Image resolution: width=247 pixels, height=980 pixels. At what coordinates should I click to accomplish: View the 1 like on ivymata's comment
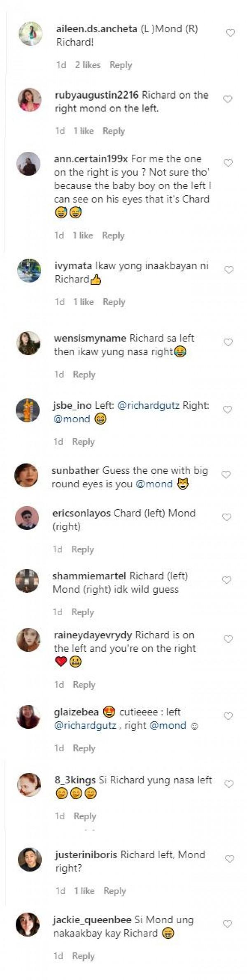tap(84, 302)
